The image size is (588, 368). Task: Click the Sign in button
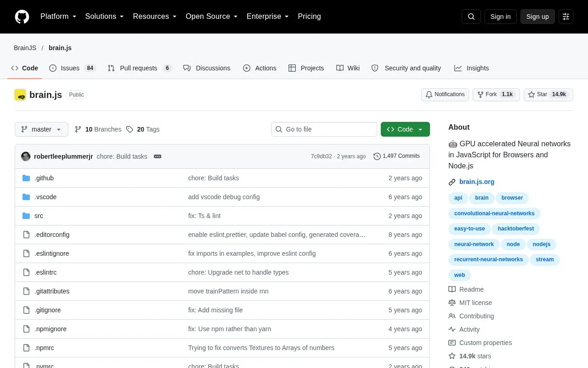click(500, 17)
